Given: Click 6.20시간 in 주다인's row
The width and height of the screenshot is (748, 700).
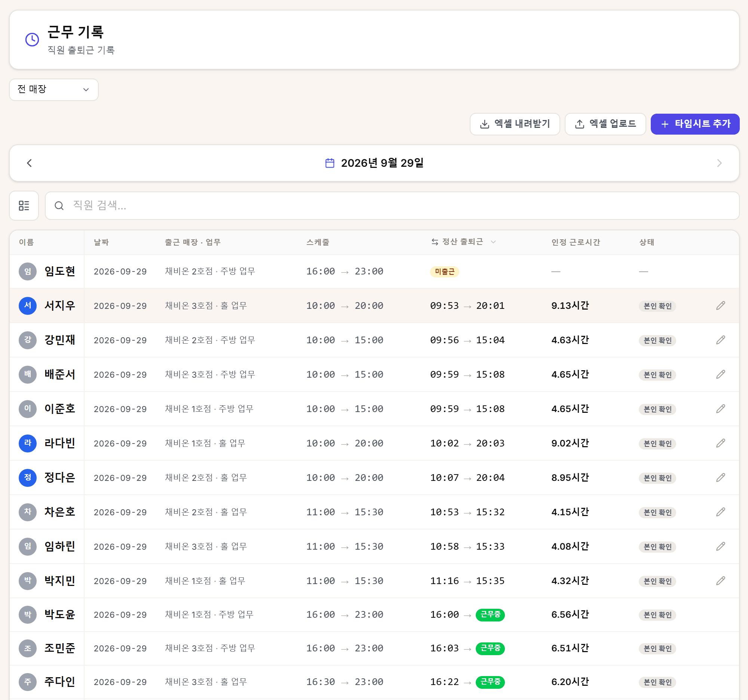Looking at the screenshot, I should click(x=570, y=682).
